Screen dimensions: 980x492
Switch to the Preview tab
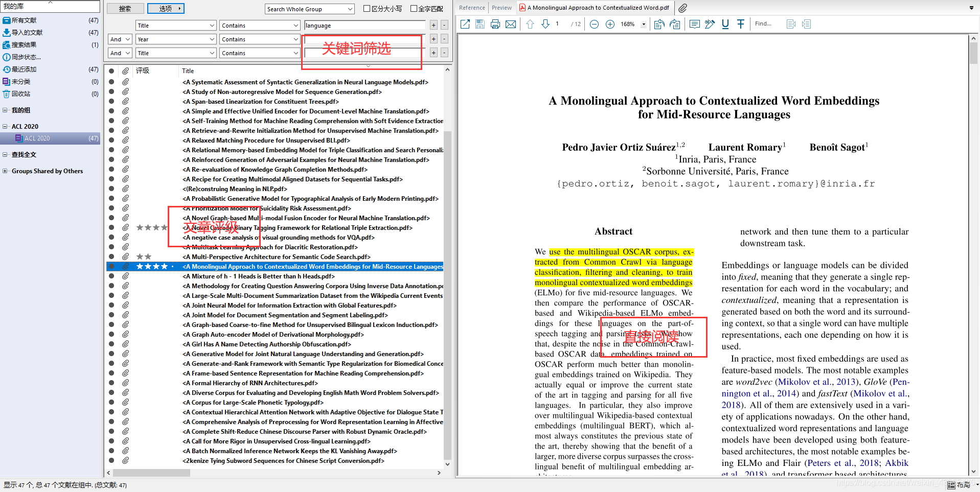(502, 8)
